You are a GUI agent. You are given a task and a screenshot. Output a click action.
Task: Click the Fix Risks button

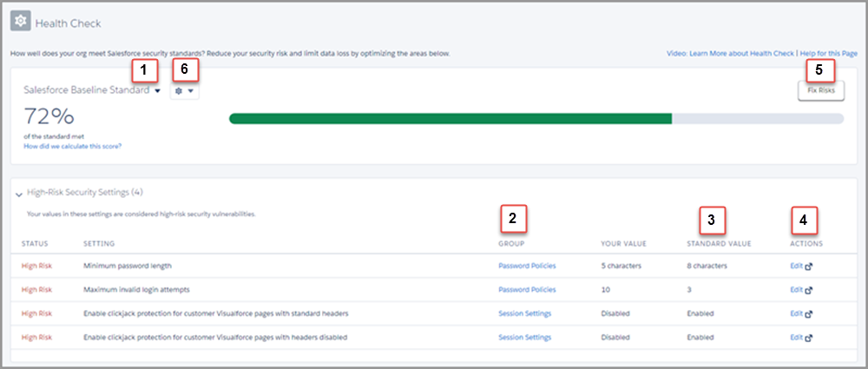[821, 90]
